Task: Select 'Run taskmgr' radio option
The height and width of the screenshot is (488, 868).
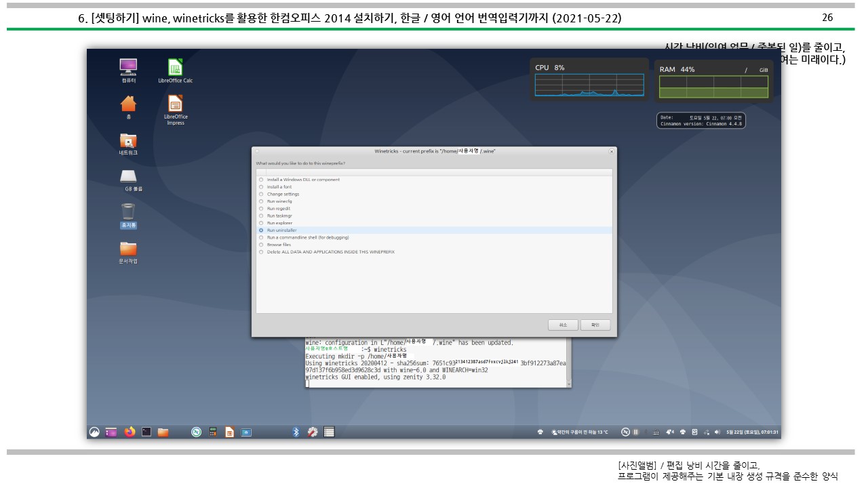Action: [261, 216]
